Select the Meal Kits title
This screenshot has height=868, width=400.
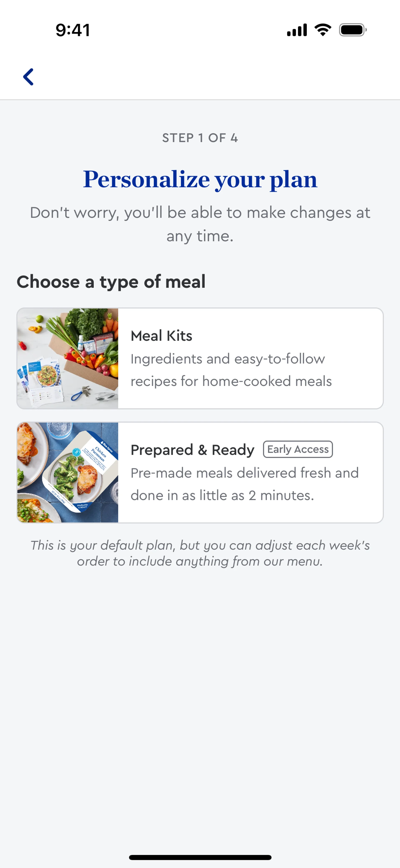[161, 336]
